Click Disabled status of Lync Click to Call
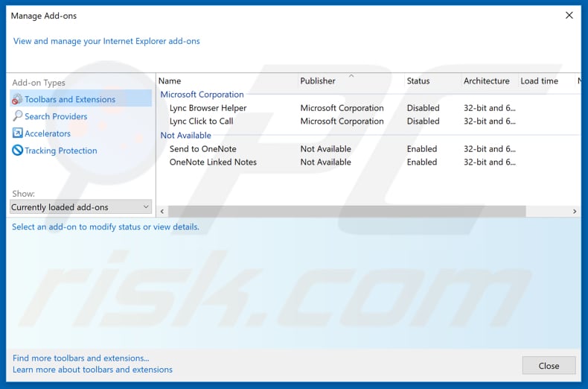 coord(423,121)
